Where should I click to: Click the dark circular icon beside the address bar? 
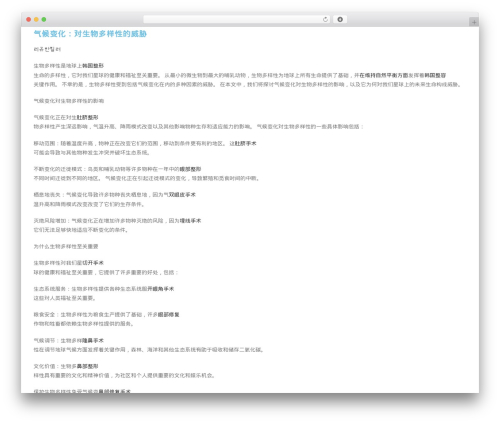tap(340, 20)
